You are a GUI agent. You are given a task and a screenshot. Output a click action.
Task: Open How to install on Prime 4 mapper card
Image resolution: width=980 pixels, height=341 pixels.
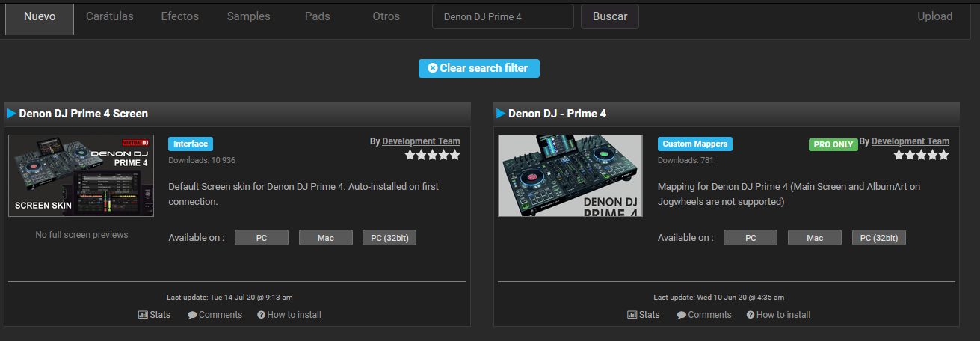click(x=783, y=315)
